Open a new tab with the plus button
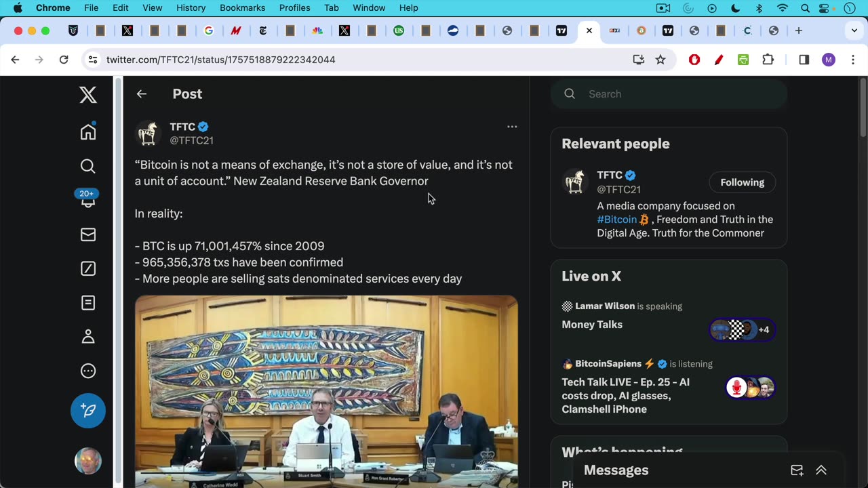 pos(799,30)
